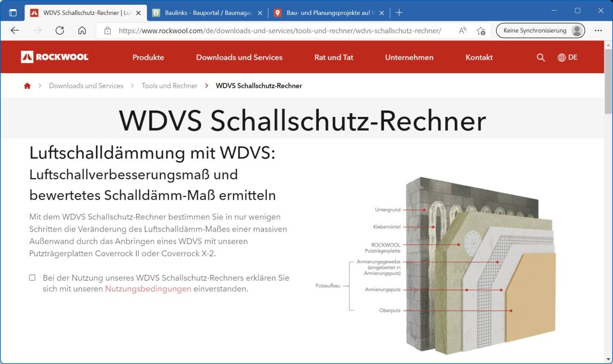Open the Rat und Tat menu
Screen dimensions: 613x364
point(334,58)
